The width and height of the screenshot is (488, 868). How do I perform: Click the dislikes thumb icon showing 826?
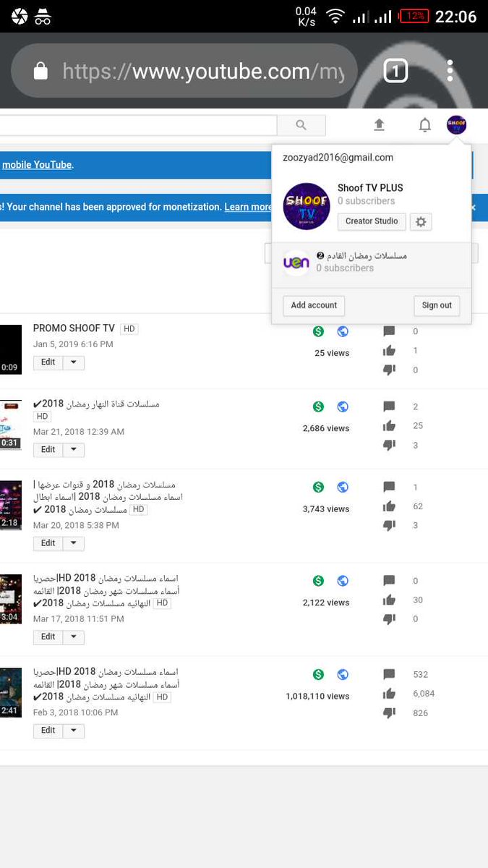(x=389, y=713)
